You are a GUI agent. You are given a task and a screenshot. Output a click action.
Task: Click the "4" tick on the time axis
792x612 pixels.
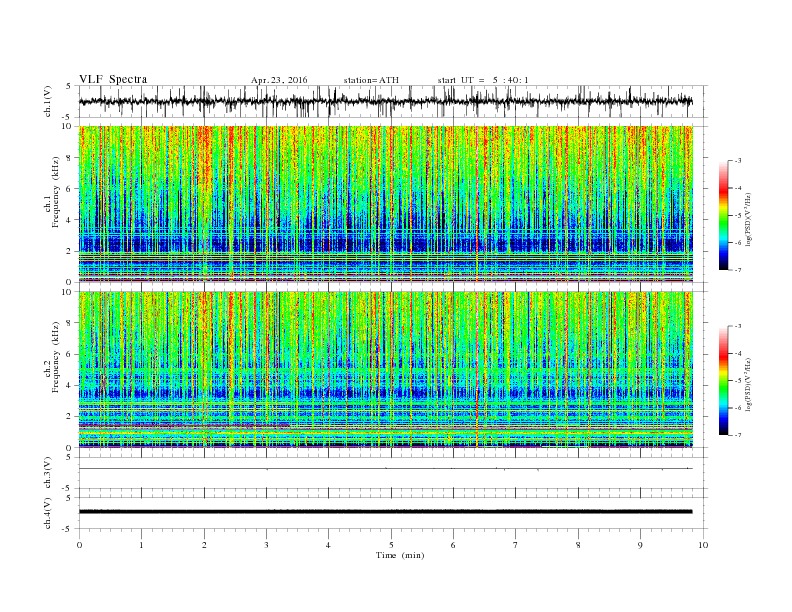click(x=328, y=545)
